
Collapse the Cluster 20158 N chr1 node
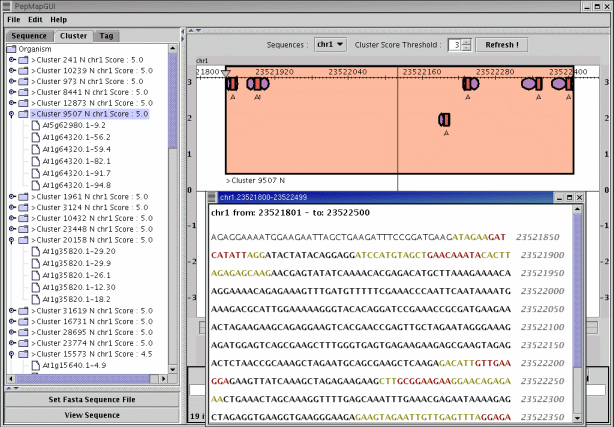(x=12, y=240)
